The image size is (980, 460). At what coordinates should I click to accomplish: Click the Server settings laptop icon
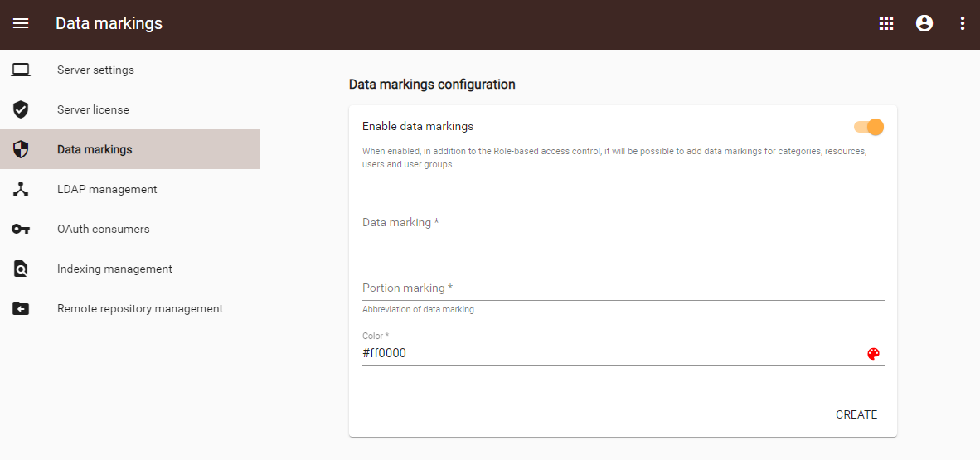[21, 70]
